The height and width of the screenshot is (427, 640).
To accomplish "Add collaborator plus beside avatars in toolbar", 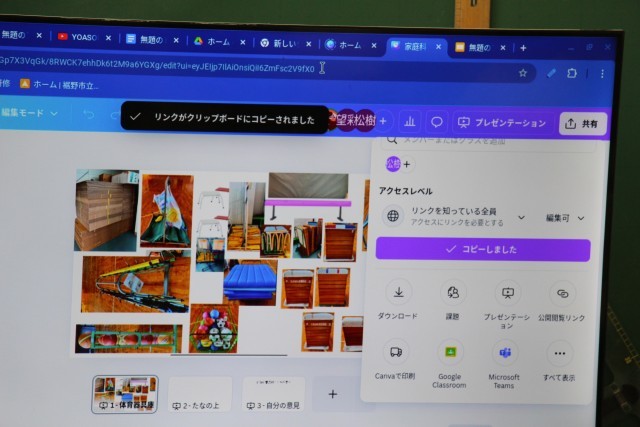I will click(x=383, y=121).
